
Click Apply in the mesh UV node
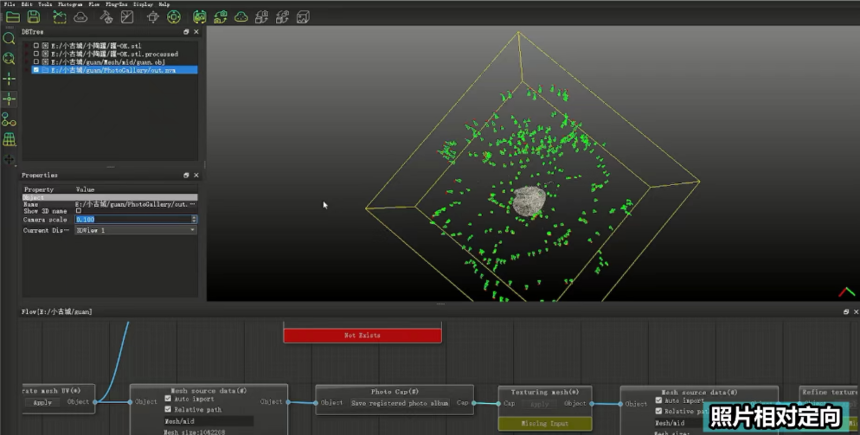[42, 402]
